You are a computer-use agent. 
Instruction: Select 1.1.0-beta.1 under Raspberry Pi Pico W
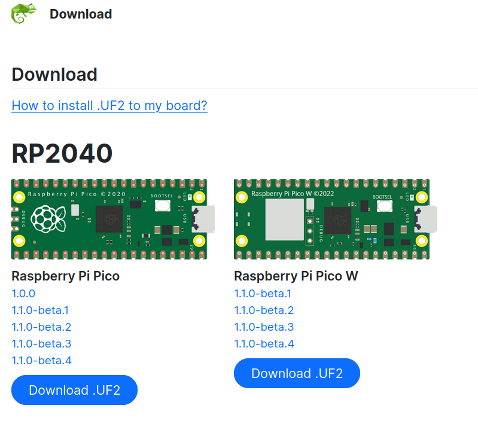(263, 294)
